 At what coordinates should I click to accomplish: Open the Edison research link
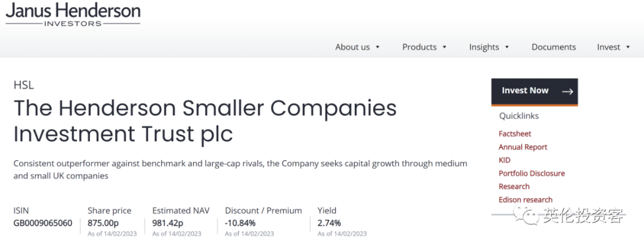click(525, 199)
